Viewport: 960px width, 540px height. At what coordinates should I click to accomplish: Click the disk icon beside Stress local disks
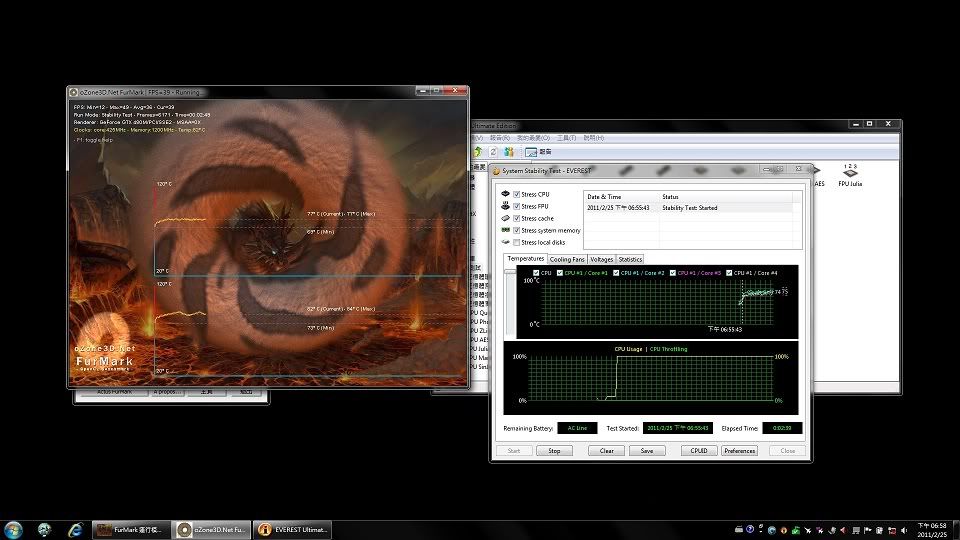pyautogui.click(x=506, y=242)
